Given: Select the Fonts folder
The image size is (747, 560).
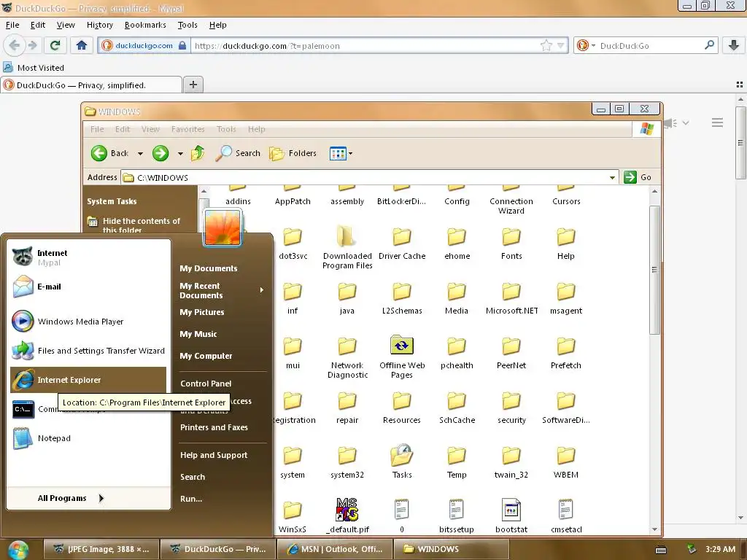Looking at the screenshot, I should (x=511, y=244).
